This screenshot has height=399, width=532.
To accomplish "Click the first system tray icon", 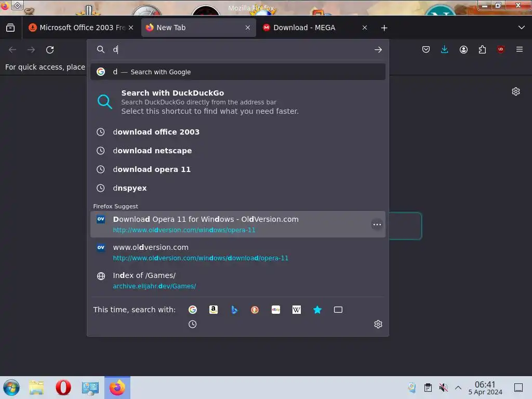I will [x=412, y=388].
